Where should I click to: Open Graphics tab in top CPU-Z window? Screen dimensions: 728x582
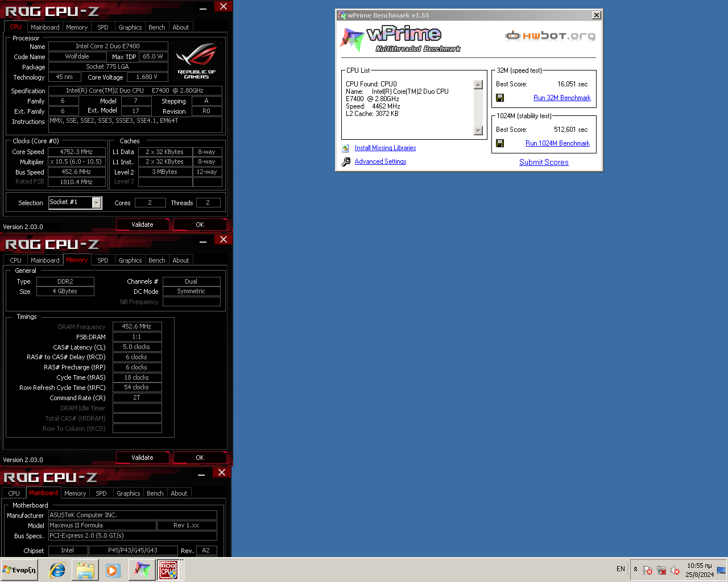130,27
